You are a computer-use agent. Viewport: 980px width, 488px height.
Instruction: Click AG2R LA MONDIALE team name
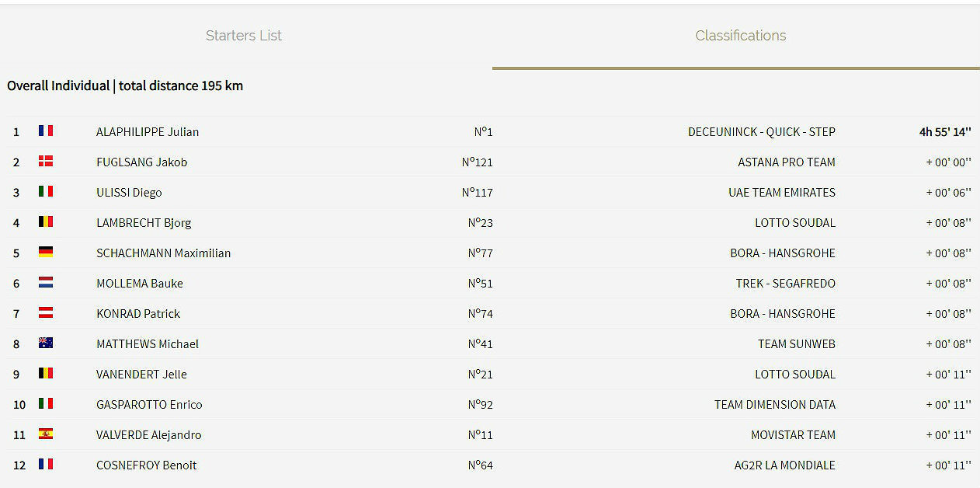tap(785, 465)
